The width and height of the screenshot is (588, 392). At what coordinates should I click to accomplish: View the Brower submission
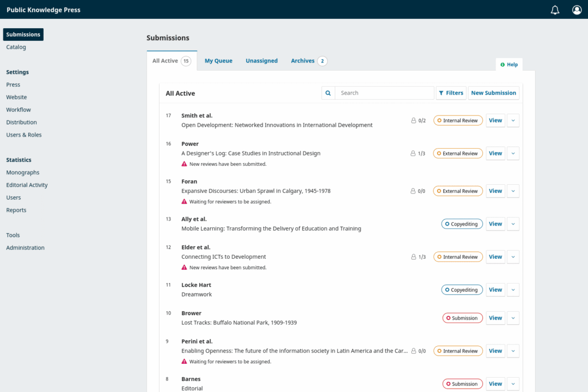pos(495,317)
